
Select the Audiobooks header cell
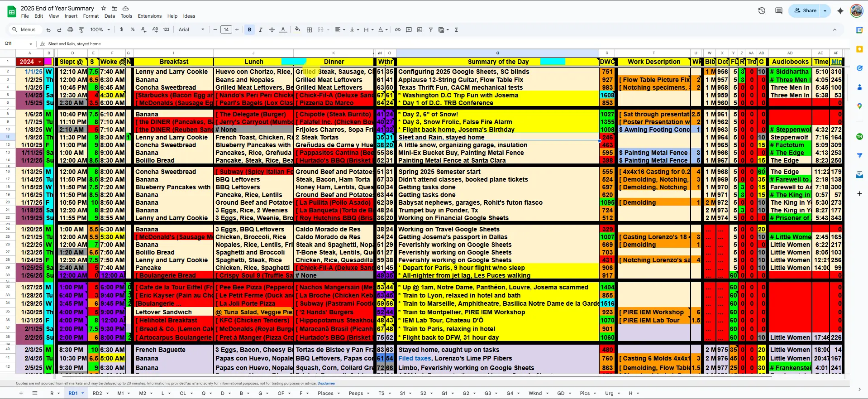(x=790, y=62)
